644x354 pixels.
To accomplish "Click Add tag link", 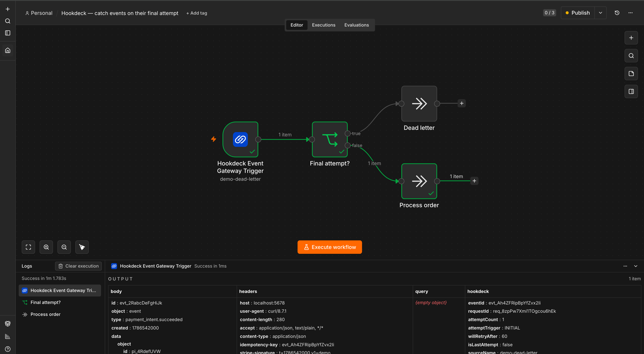I will (x=197, y=13).
